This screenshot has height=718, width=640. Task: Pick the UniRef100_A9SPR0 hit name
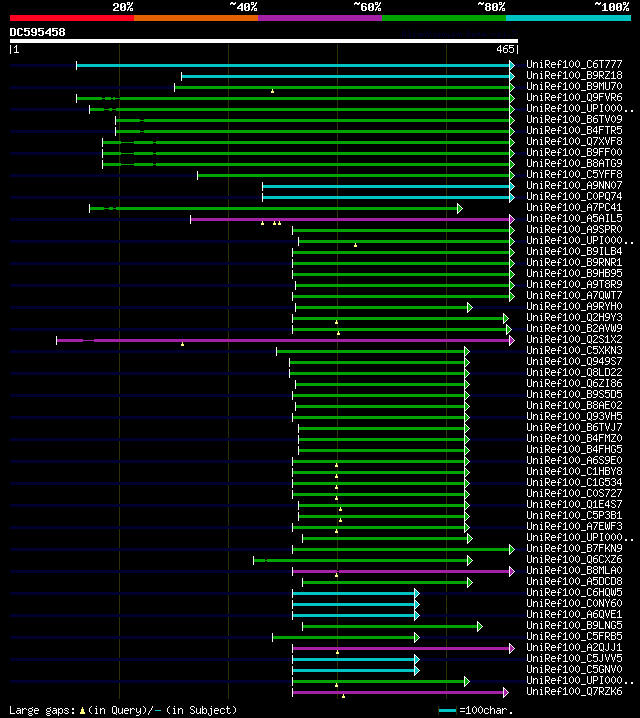(x=574, y=229)
